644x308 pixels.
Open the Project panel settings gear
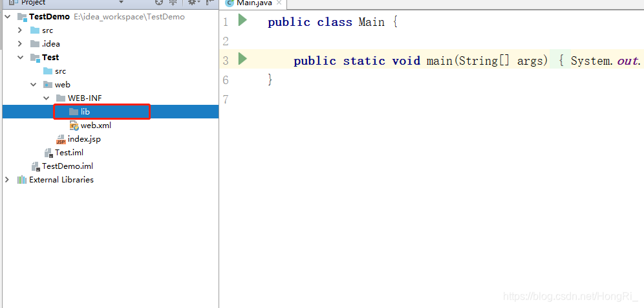(x=191, y=3)
